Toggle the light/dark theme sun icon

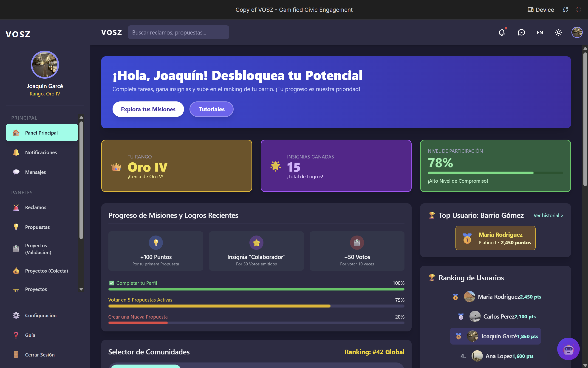[559, 32]
